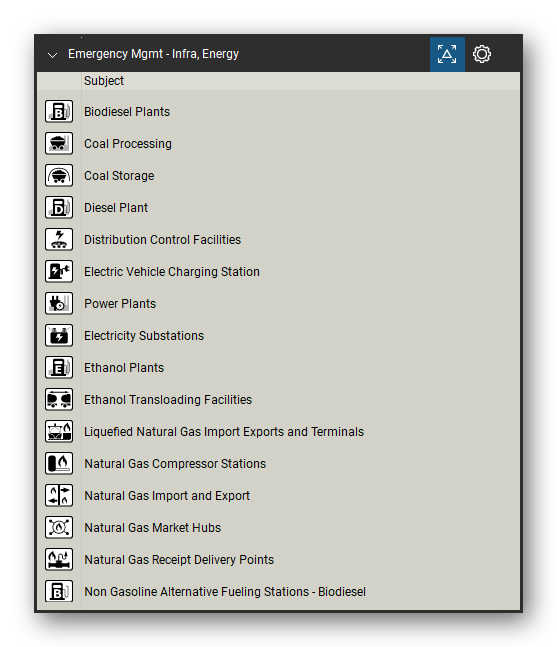Click the 'Emergency Mgmt - Infra, Energy' title
The width and height of the screenshot is (557, 647).
coord(153,54)
